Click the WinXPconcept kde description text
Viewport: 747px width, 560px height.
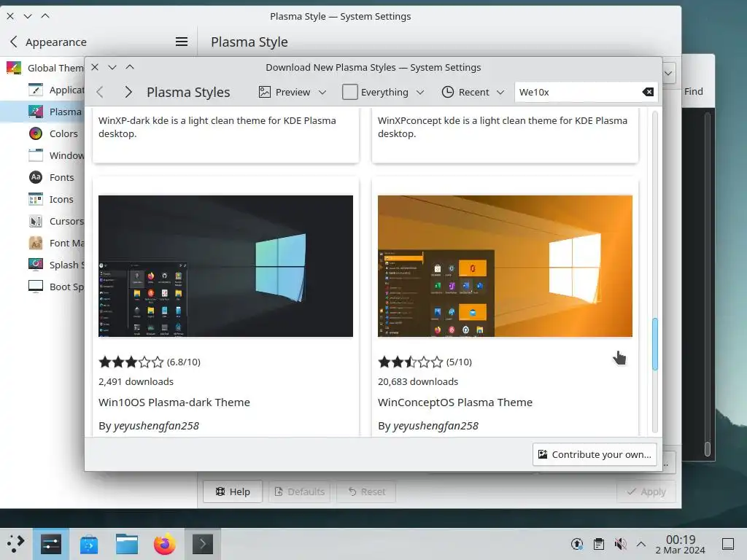(x=503, y=127)
